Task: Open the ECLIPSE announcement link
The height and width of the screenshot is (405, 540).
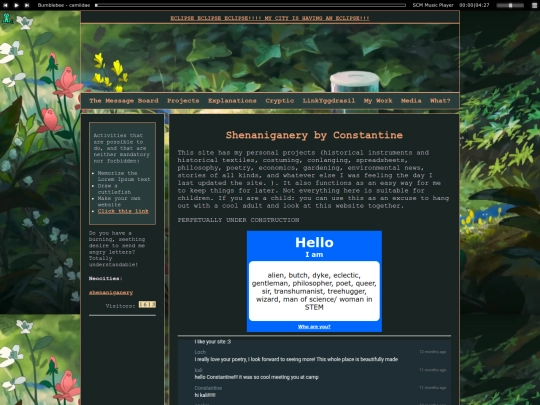Action: (x=270, y=18)
